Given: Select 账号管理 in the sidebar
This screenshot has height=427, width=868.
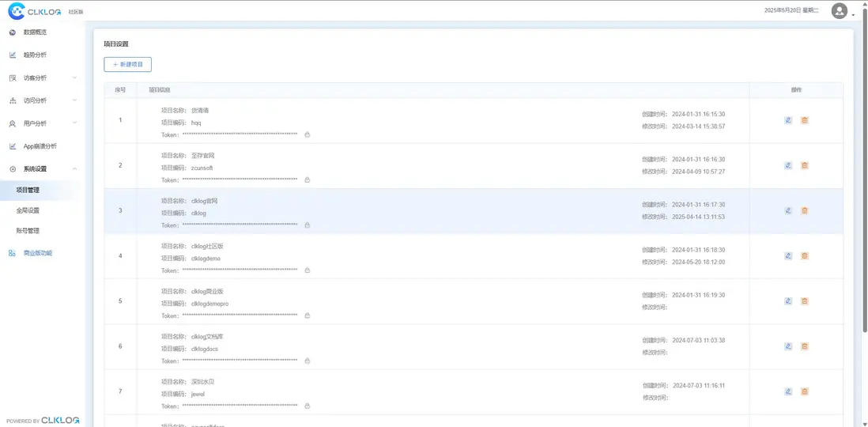Looking at the screenshot, I should click(x=28, y=231).
